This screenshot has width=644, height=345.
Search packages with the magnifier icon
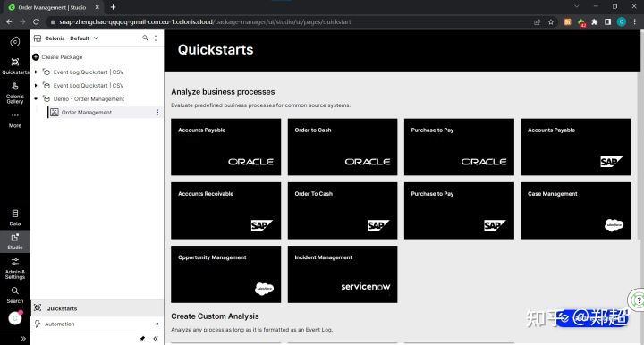point(145,38)
